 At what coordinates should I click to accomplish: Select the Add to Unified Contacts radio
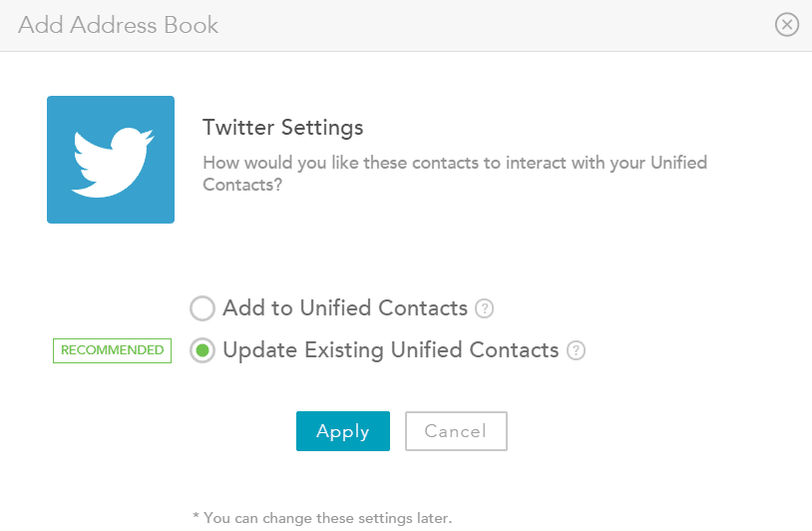(x=202, y=308)
